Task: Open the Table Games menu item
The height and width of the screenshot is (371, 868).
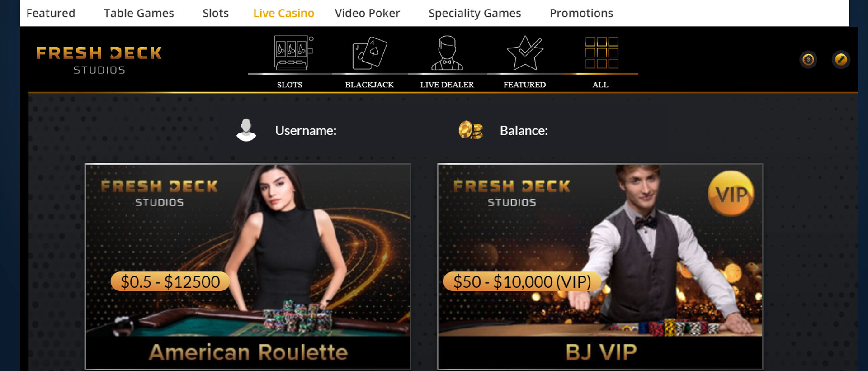Action: click(x=139, y=13)
